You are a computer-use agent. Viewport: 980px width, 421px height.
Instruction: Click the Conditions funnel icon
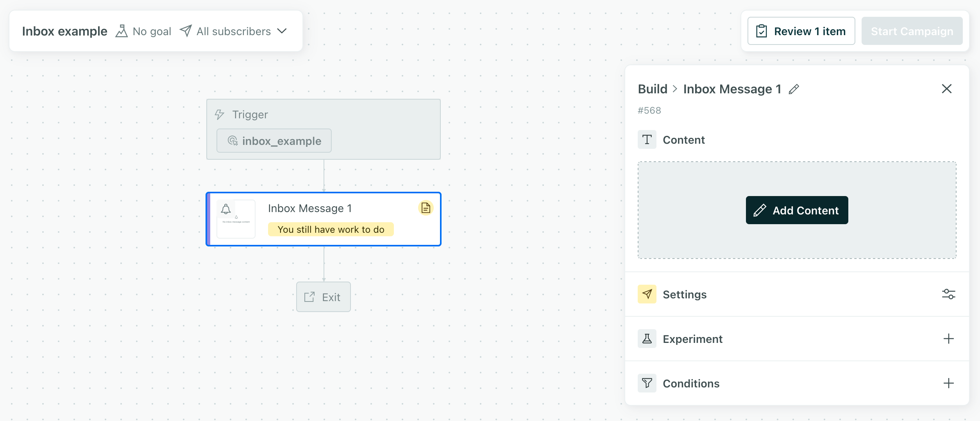(x=647, y=383)
